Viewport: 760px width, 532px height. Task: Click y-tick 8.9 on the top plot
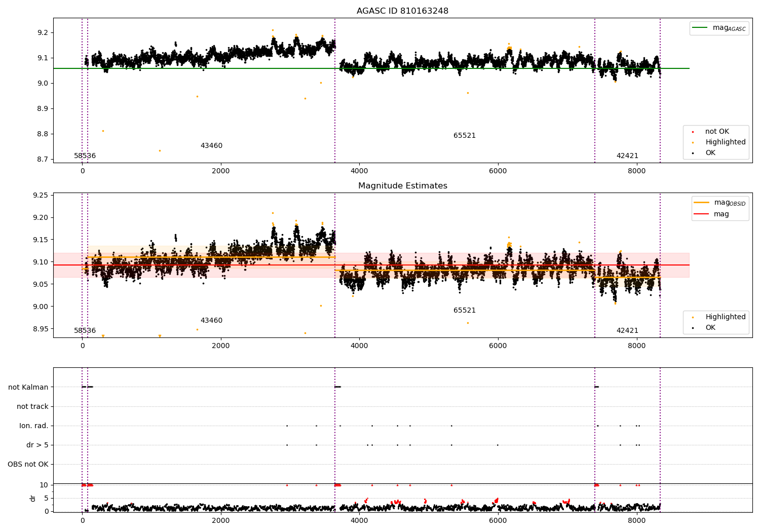point(43,109)
